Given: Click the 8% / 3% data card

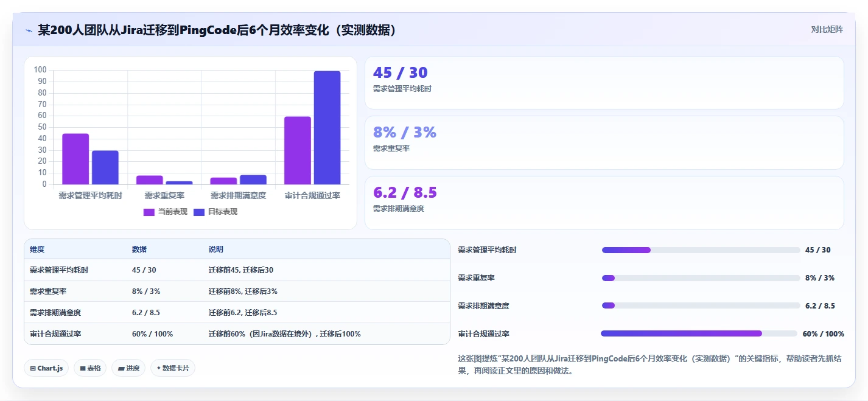Looking at the screenshot, I should tap(604, 142).
